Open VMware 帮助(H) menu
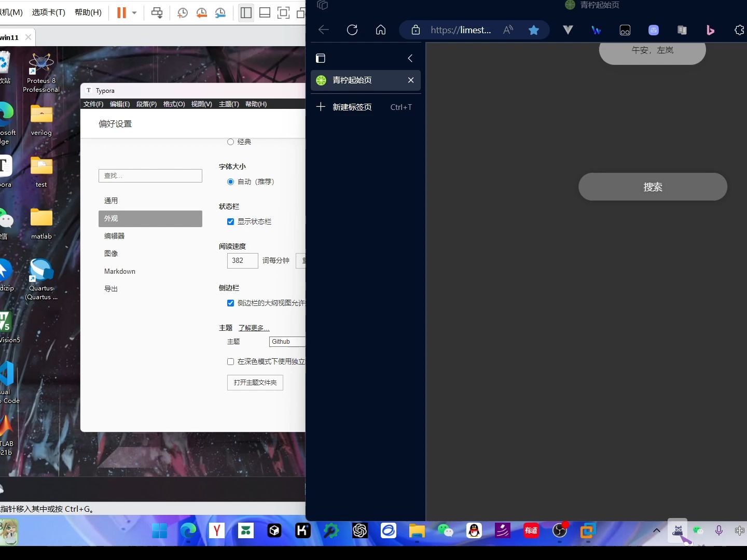The width and height of the screenshot is (747, 560). coord(88,12)
